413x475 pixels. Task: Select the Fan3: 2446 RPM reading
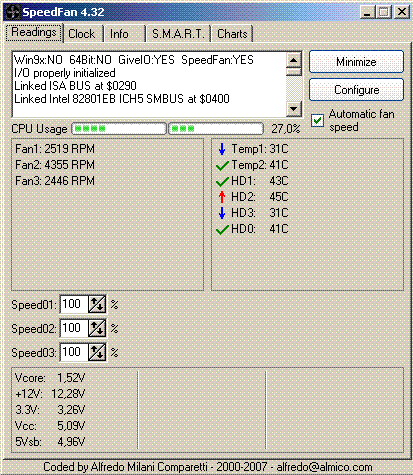coord(55,181)
